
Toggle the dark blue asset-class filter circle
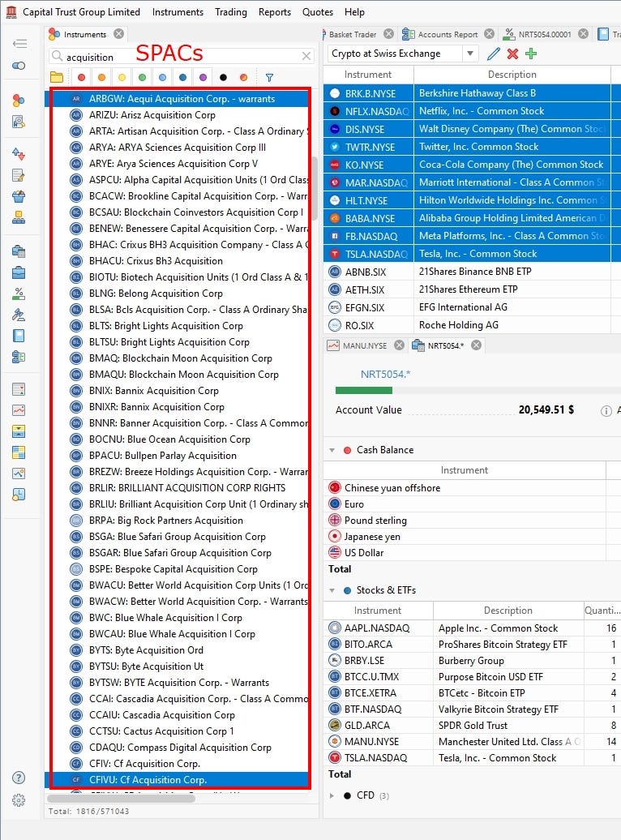(x=182, y=78)
